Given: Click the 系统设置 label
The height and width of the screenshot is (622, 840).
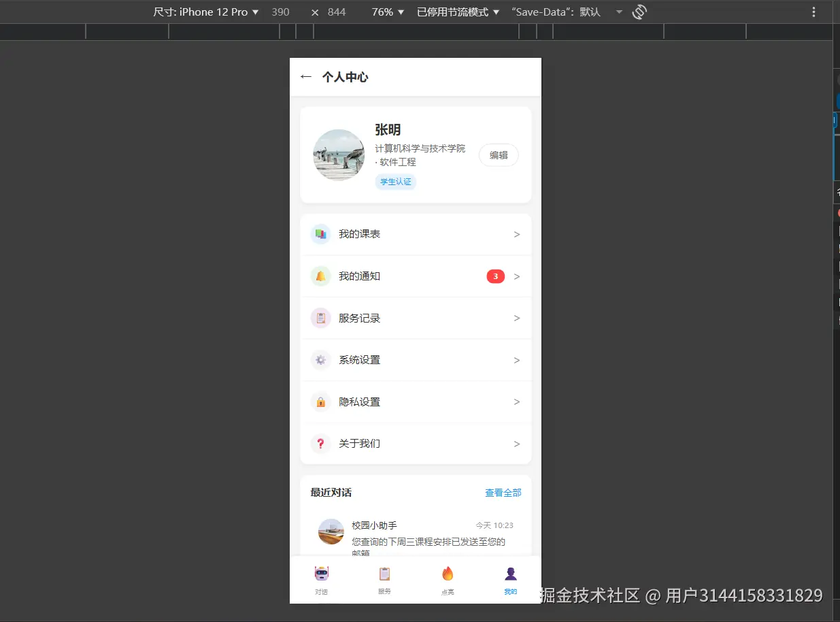Looking at the screenshot, I should 359,360.
